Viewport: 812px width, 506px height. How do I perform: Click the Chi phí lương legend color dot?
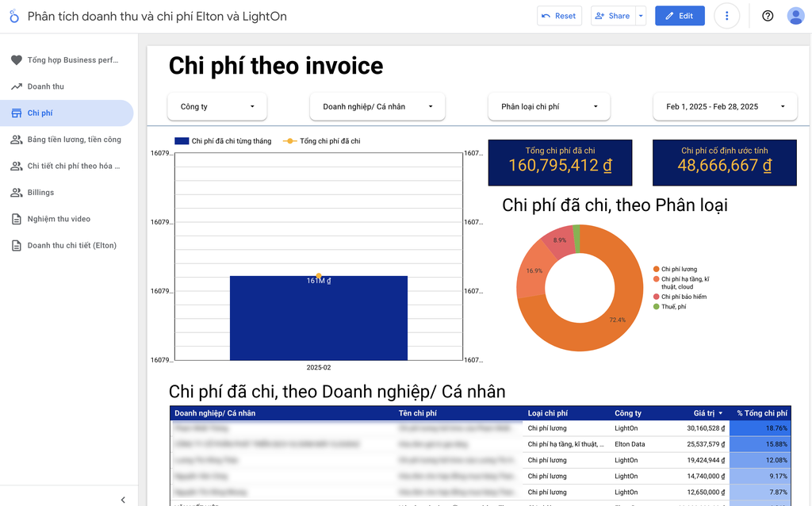656,270
